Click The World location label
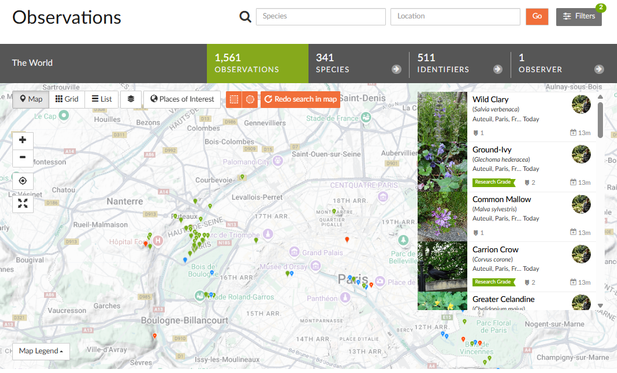 point(32,63)
